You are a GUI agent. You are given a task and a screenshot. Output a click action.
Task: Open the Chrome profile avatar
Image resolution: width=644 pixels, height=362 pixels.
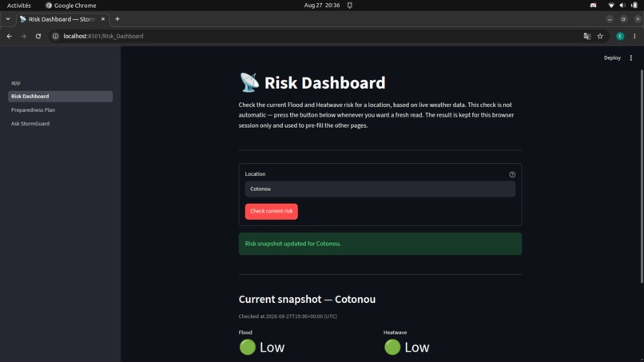[x=620, y=36]
